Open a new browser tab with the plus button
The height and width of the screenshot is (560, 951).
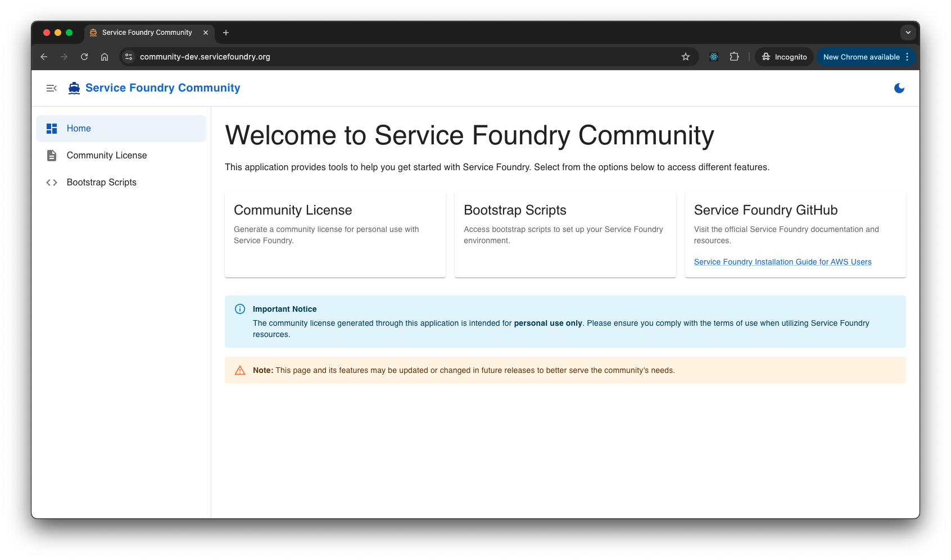[x=226, y=33]
